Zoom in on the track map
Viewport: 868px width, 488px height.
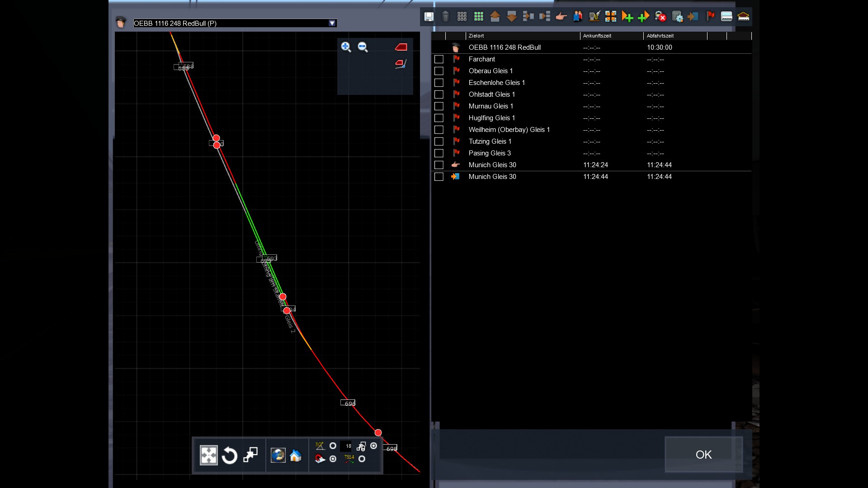pos(346,47)
